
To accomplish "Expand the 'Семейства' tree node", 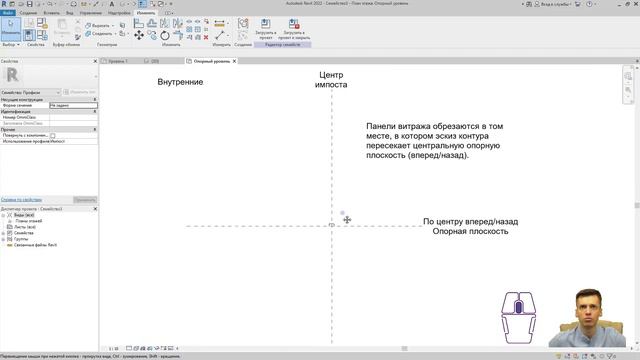I will tap(3, 233).
